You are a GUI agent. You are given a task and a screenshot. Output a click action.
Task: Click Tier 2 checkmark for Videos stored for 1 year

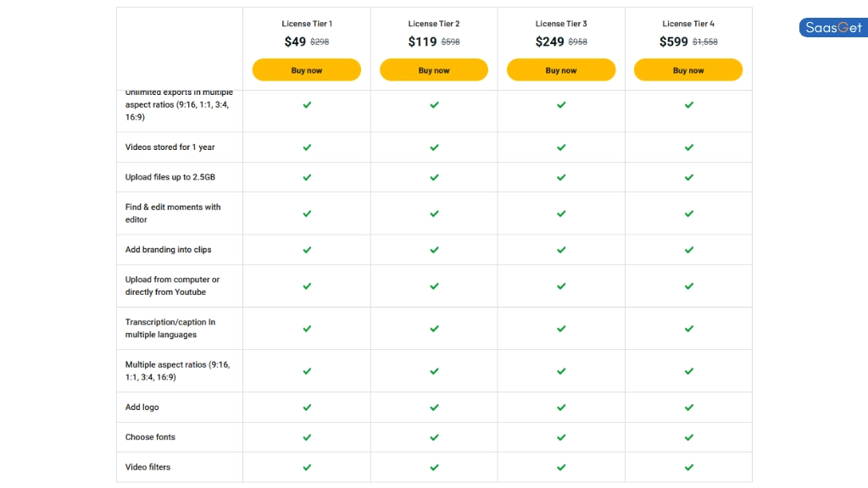pyautogui.click(x=434, y=147)
